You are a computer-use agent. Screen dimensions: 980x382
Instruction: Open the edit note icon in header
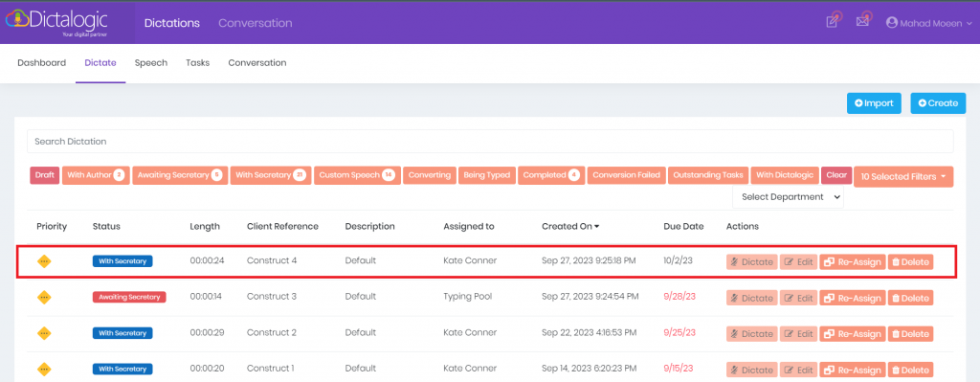pyautogui.click(x=833, y=21)
